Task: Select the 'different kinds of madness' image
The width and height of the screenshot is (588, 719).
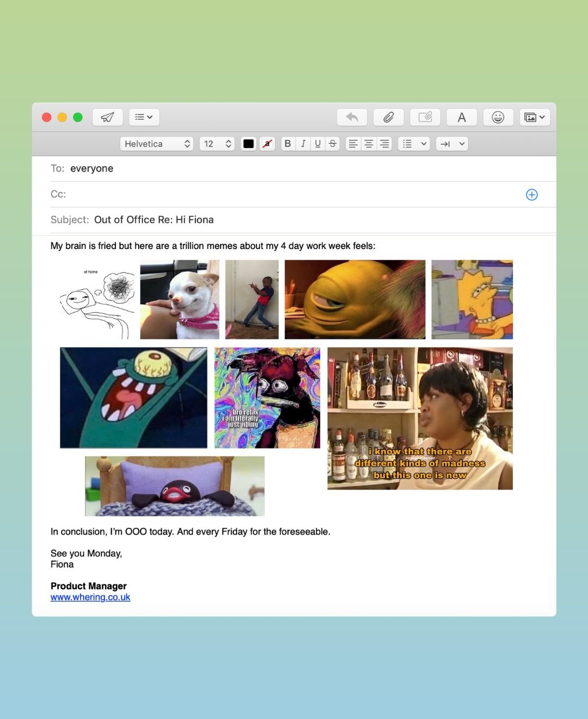Action: point(420,419)
